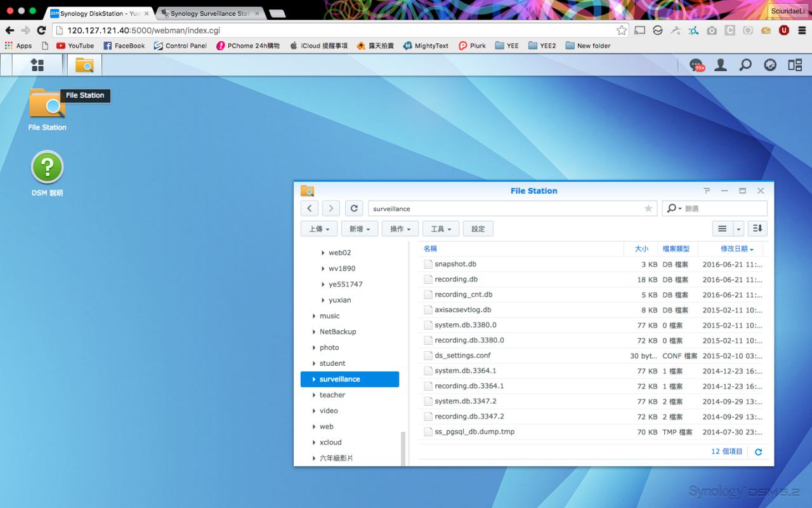Open the 操作 action dropdown

pyautogui.click(x=400, y=229)
